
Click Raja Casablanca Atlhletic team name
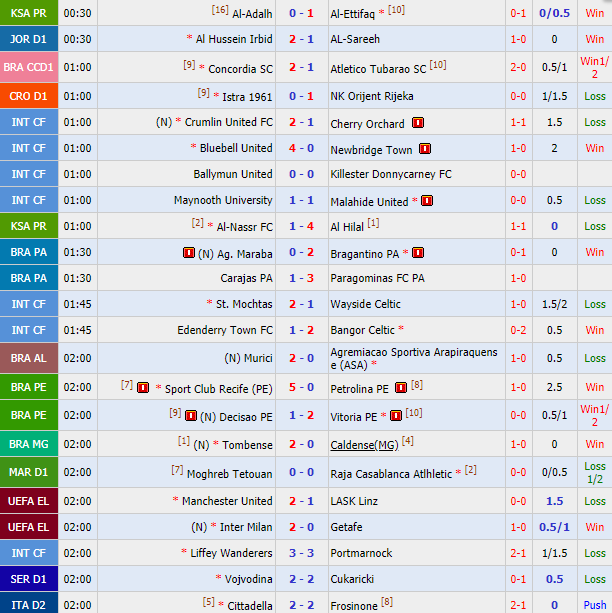(391, 474)
